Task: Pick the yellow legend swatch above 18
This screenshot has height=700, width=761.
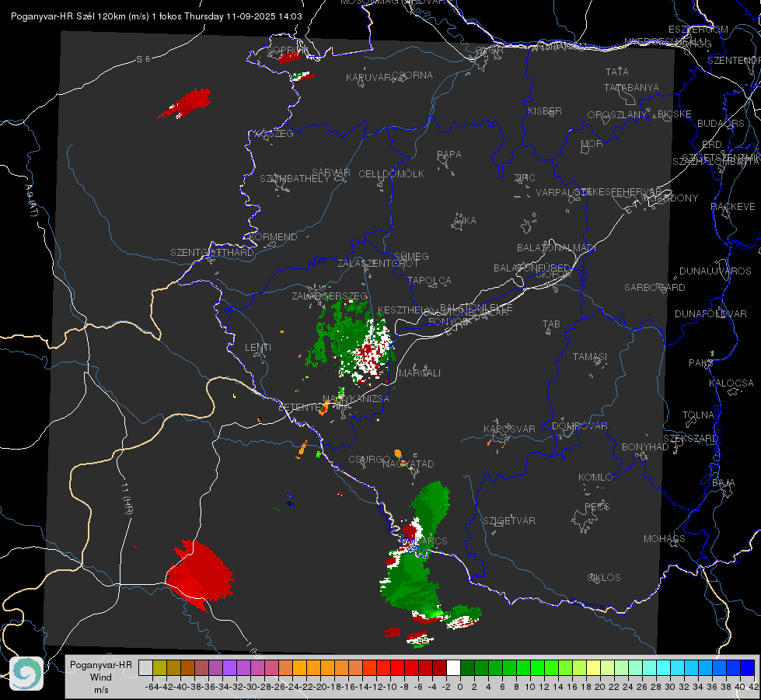Action: [594, 667]
